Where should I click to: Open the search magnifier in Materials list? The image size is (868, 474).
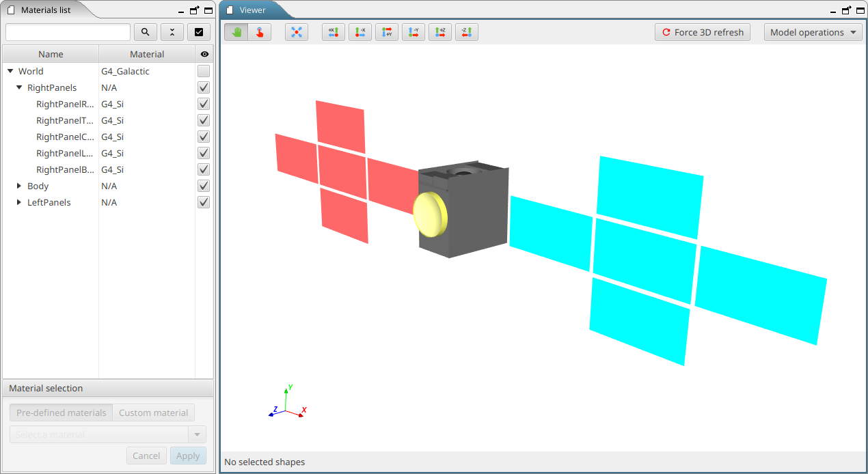coord(146,32)
